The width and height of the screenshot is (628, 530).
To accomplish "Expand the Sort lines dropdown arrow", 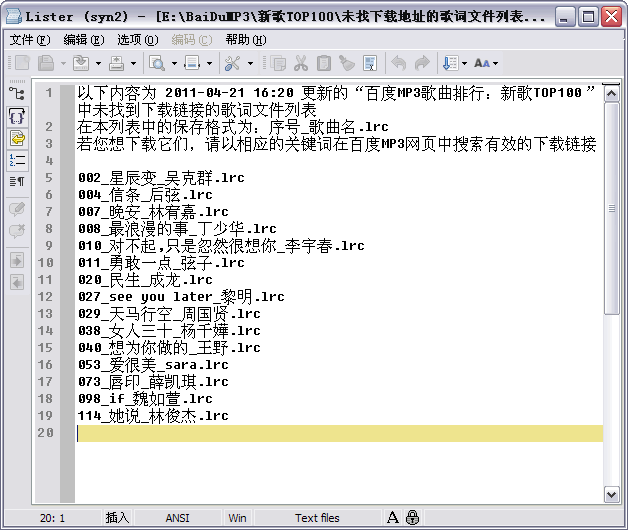I will tap(465, 63).
